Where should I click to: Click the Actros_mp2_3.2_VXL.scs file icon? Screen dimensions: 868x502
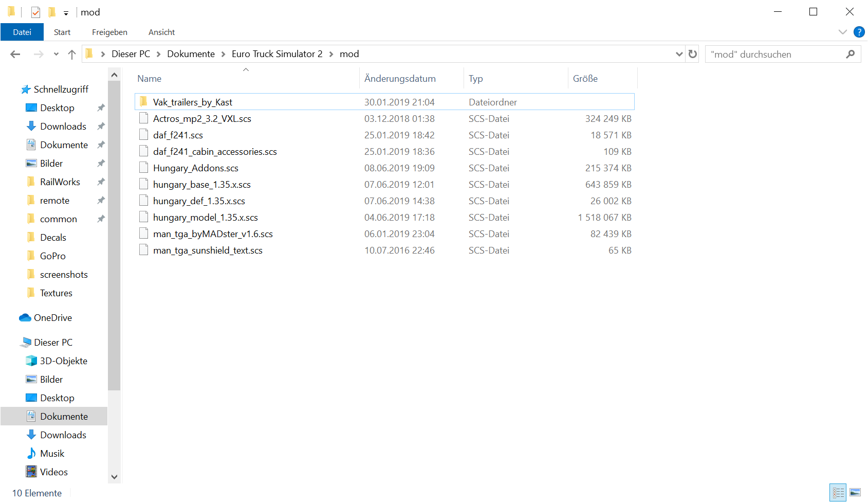144,118
